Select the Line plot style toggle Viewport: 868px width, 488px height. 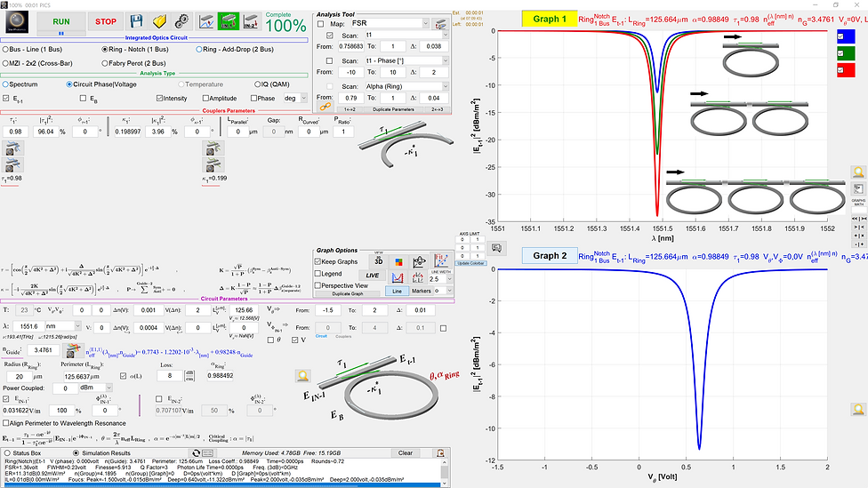(x=397, y=291)
